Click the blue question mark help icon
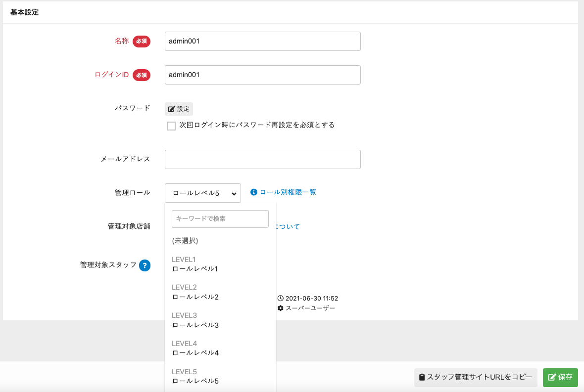584x392 pixels. coord(145,265)
